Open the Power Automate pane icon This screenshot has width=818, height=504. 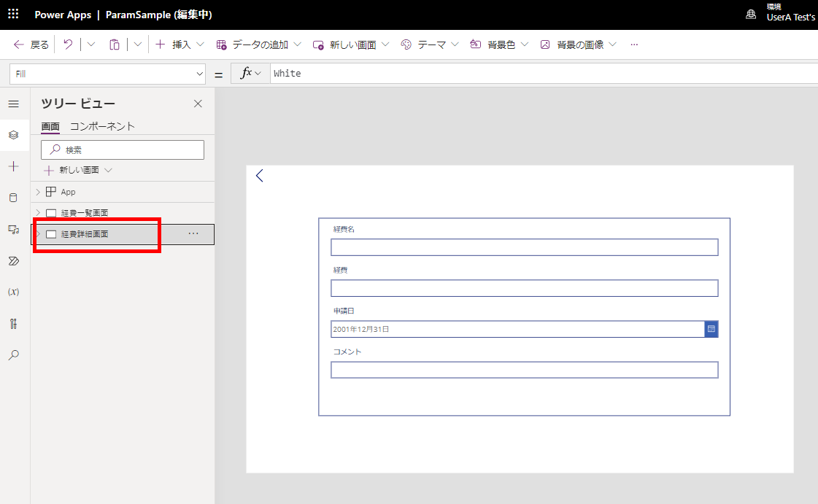coord(14,260)
